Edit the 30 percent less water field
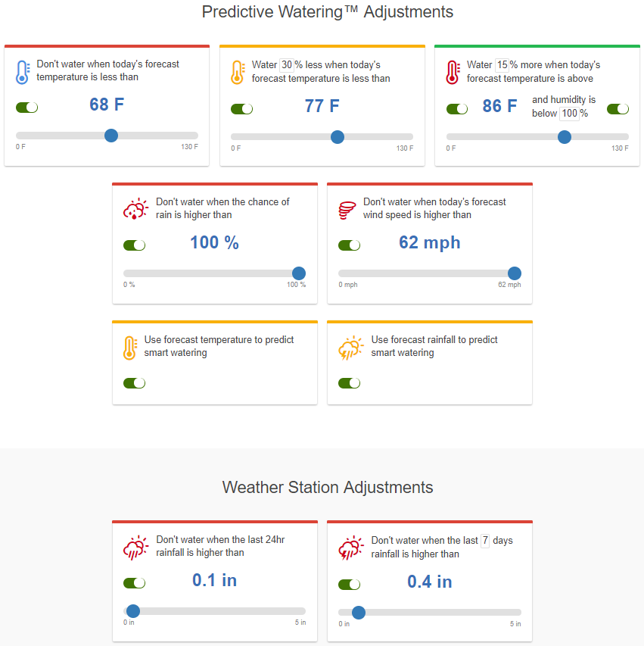This screenshot has width=644, height=646. [287, 65]
